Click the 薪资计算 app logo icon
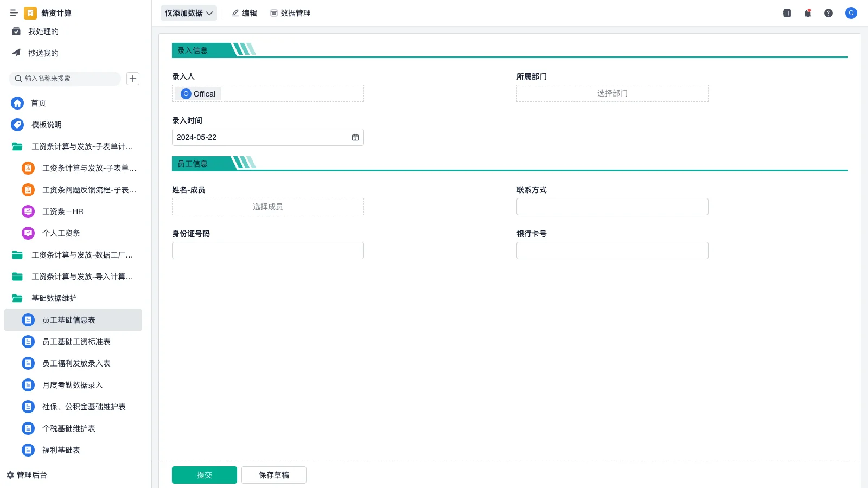Image resolution: width=868 pixels, height=488 pixels. coord(30,13)
